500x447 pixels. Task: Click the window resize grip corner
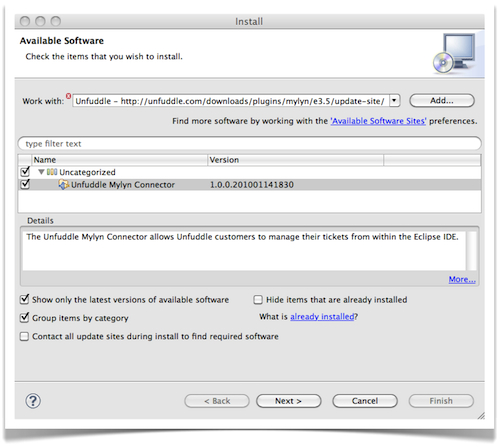(x=481, y=416)
